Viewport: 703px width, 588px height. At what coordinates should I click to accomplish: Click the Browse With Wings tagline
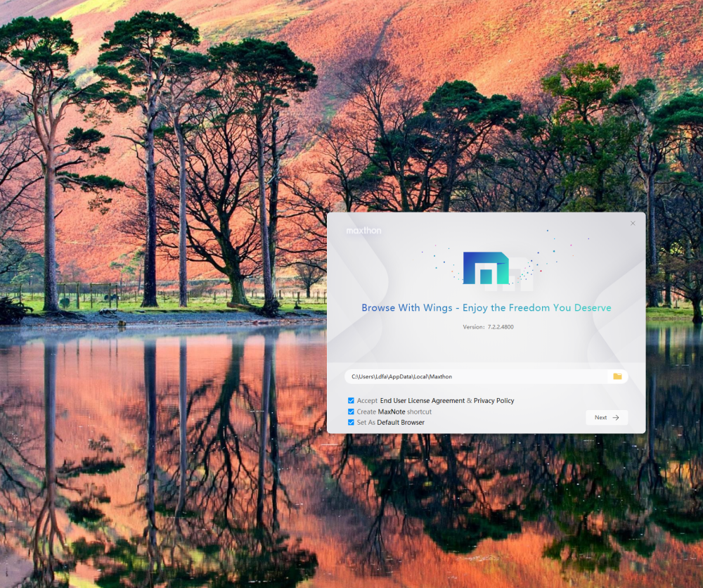coord(486,308)
